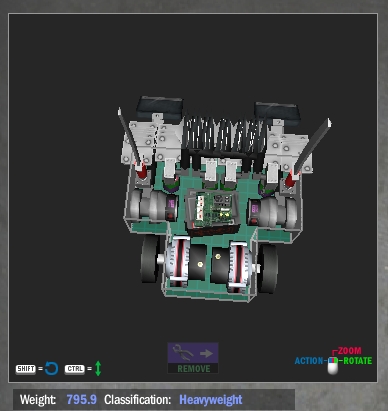
Task: Select the left red-striped drive motor
Action: coord(178,262)
